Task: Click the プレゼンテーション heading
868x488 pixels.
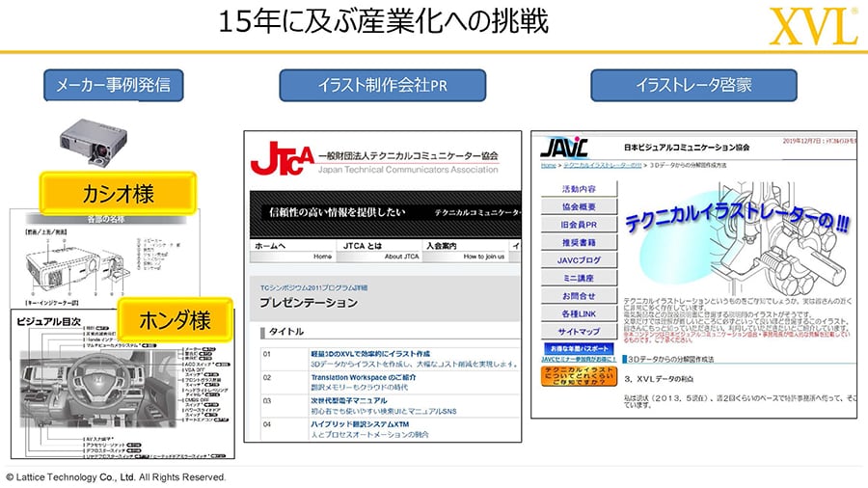Action: click(309, 303)
